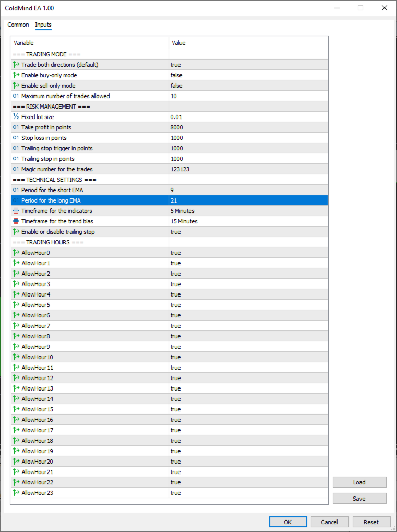
Task: Click the integer icon beside Magic number
Action: [16, 169]
